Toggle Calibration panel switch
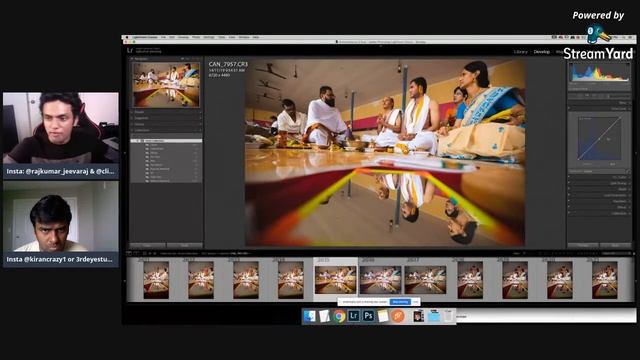 (570, 213)
